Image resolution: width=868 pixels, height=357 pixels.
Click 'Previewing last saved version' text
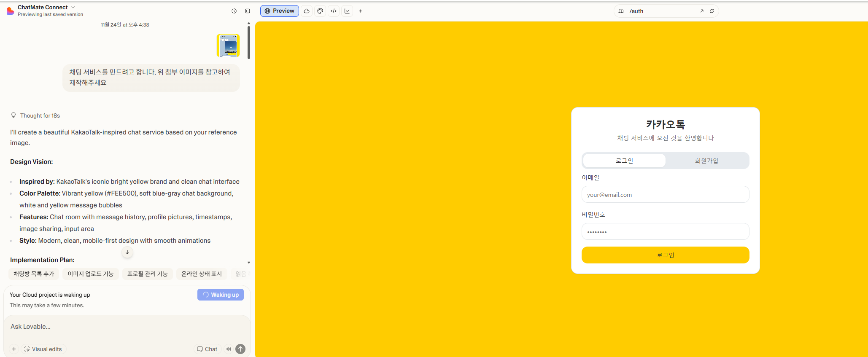pyautogui.click(x=50, y=14)
